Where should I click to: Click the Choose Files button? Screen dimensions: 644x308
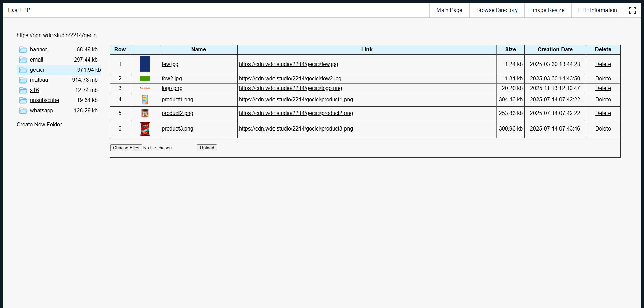coord(126,148)
